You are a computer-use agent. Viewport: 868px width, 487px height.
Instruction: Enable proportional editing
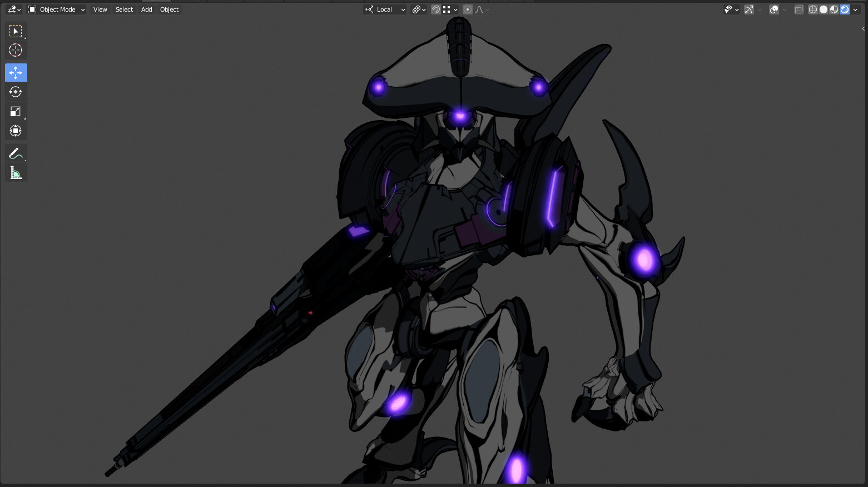coord(467,9)
